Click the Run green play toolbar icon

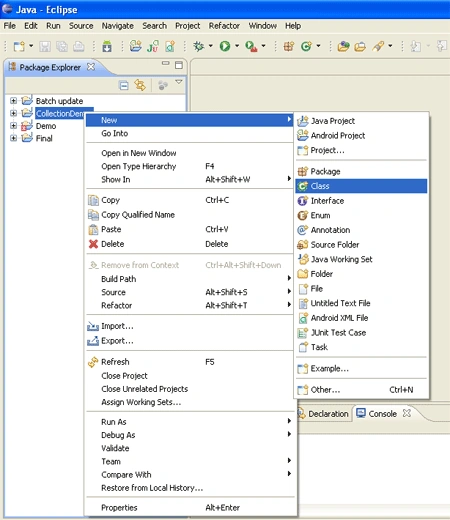coord(225,46)
